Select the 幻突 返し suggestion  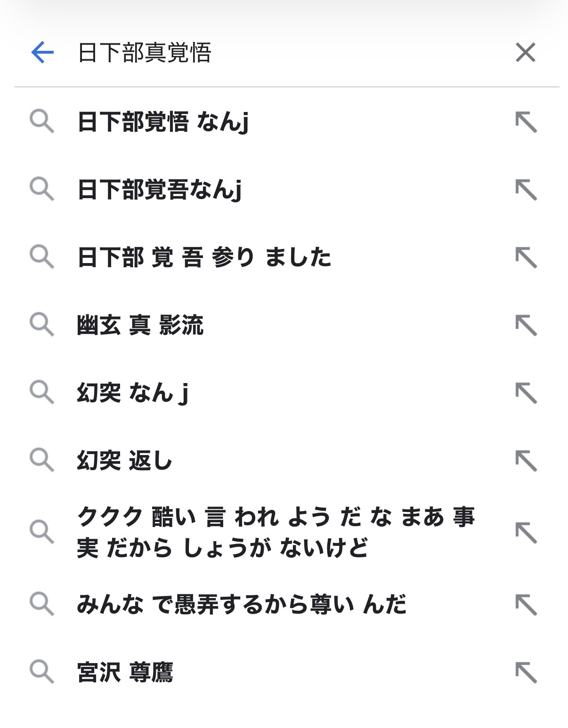124,460
